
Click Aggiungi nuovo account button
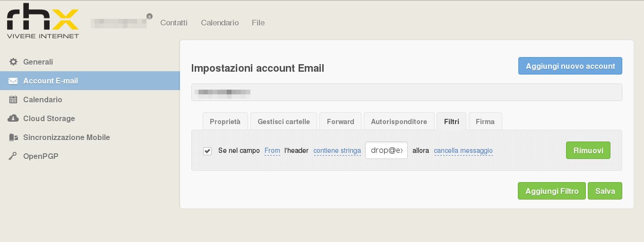pyautogui.click(x=570, y=66)
